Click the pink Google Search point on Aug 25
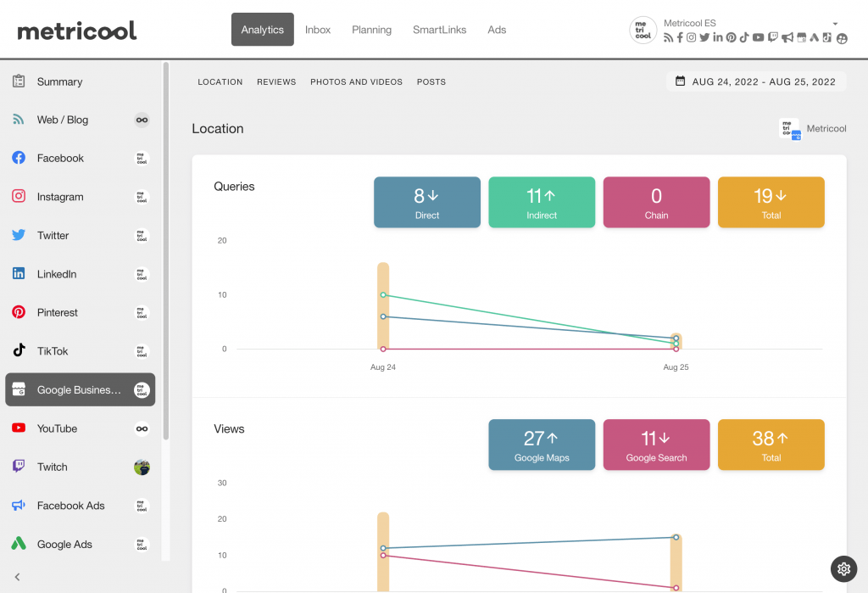This screenshot has width=868, height=593. pos(676,587)
